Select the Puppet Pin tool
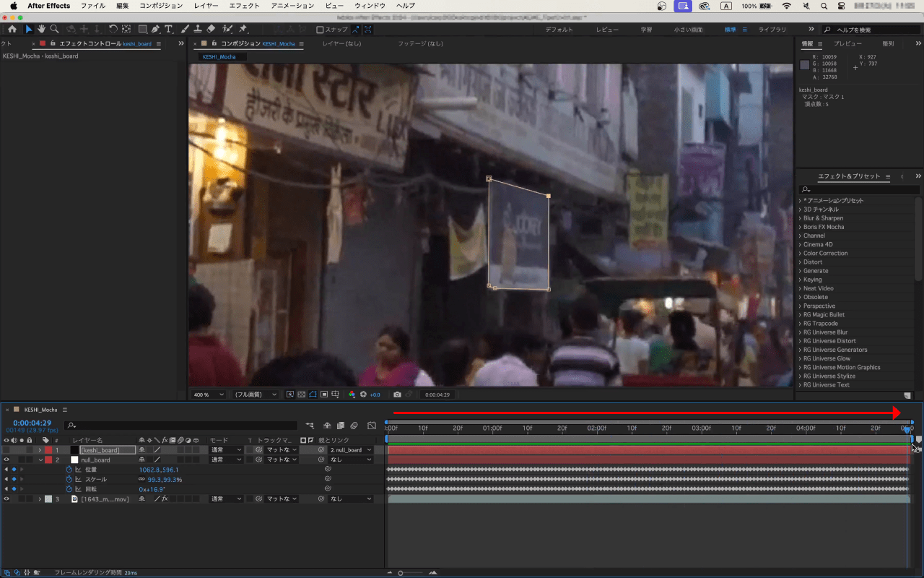924x578 pixels. [x=243, y=30]
